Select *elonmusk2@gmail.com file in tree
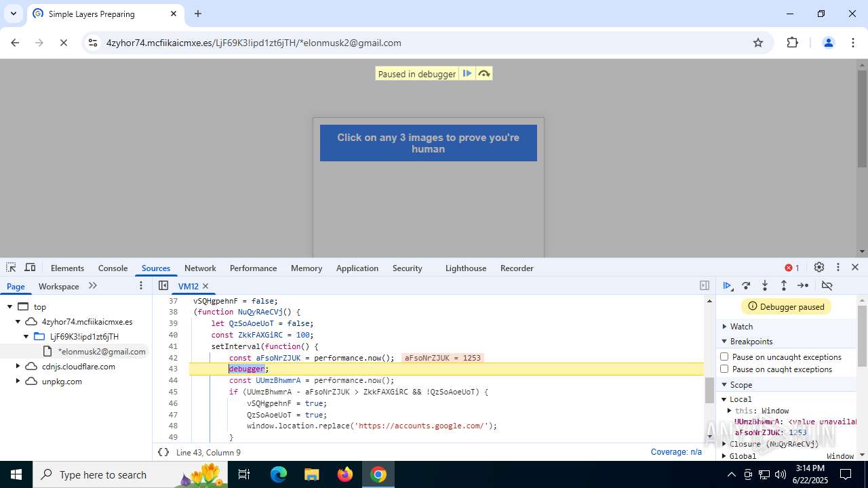The height and width of the screenshot is (488, 868). click(102, 352)
